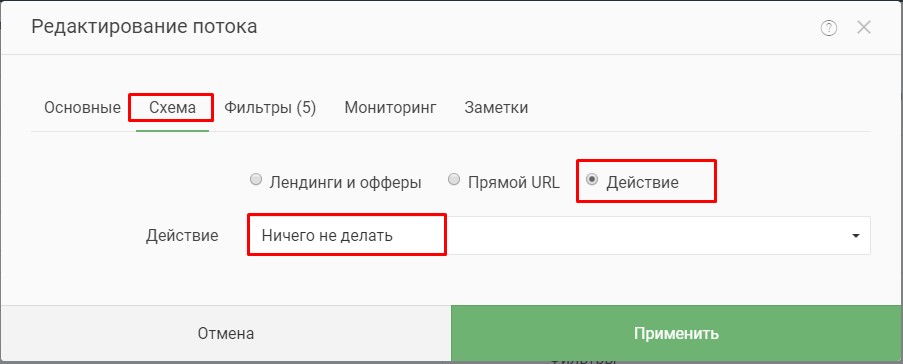Select the Схема tab
This screenshot has width=903, height=364.
(172, 108)
